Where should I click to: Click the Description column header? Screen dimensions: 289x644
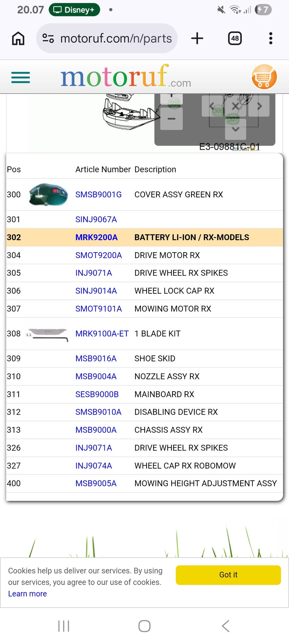(x=155, y=169)
